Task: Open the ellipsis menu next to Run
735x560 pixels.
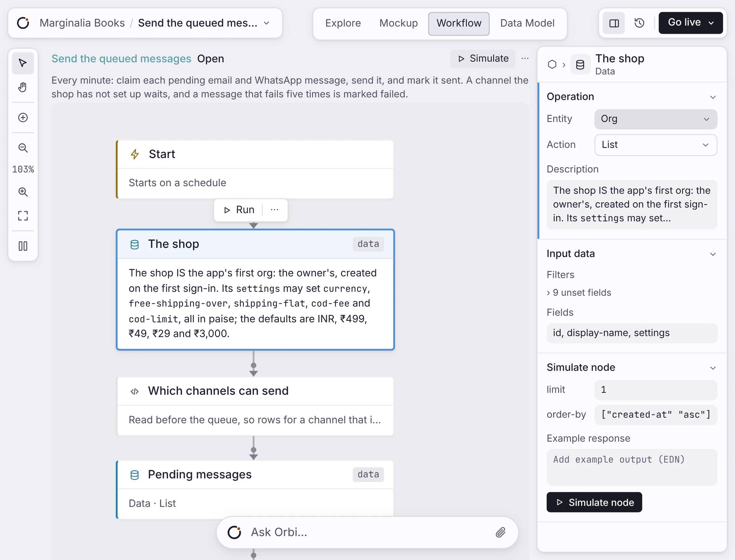Action: coord(274,210)
